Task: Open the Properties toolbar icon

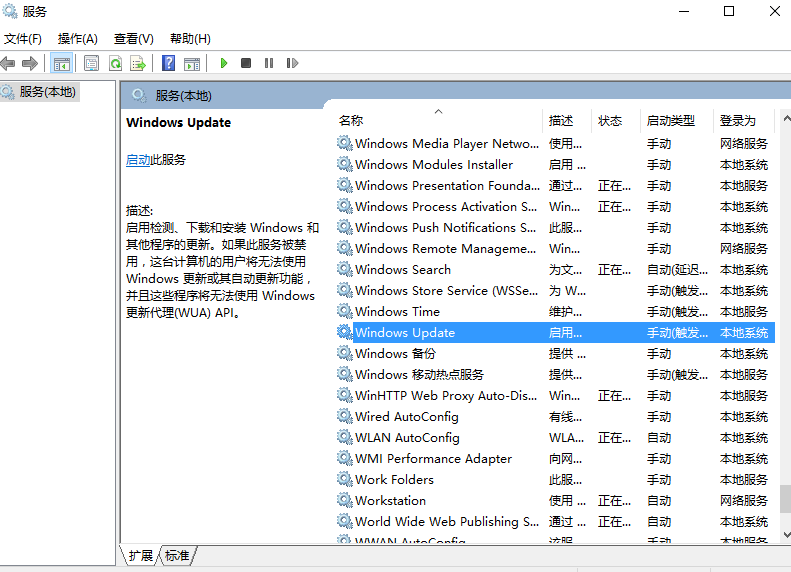Action: (x=91, y=63)
